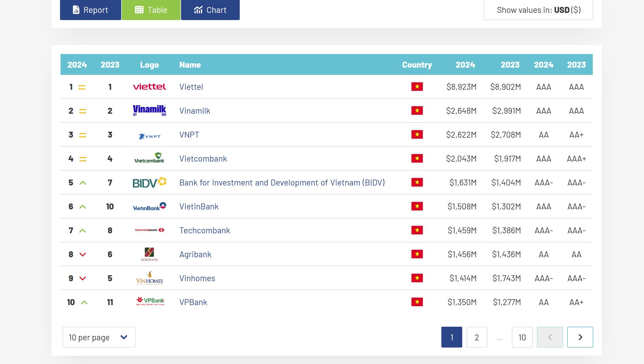Click Vietnam flag in Techcombank row
This screenshot has width=644, height=364.
pyautogui.click(x=417, y=230)
